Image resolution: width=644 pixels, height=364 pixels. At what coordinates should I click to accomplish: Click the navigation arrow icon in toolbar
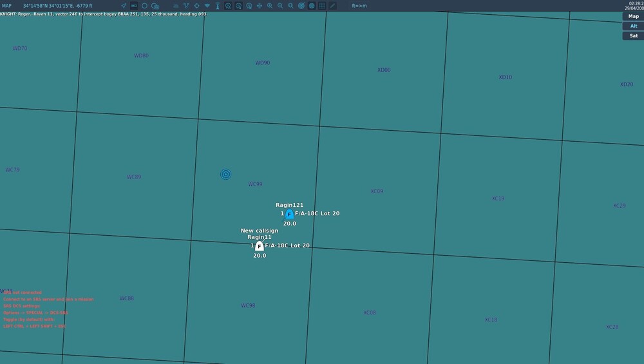(124, 6)
